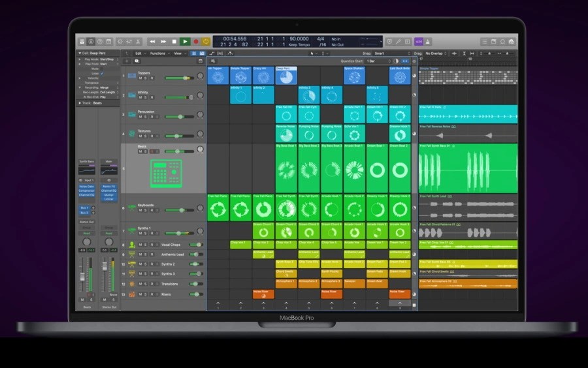Open the Loop Browser icon

(x=502, y=42)
